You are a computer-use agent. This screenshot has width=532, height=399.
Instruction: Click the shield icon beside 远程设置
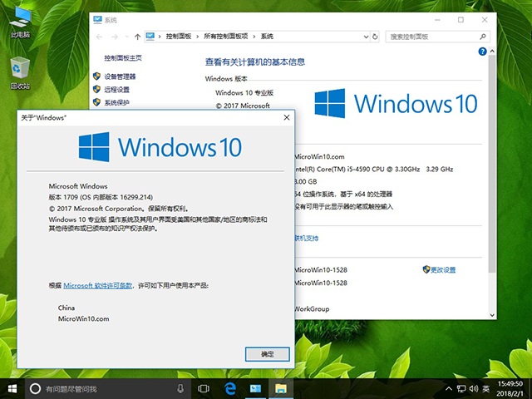[x=96, y=89]
